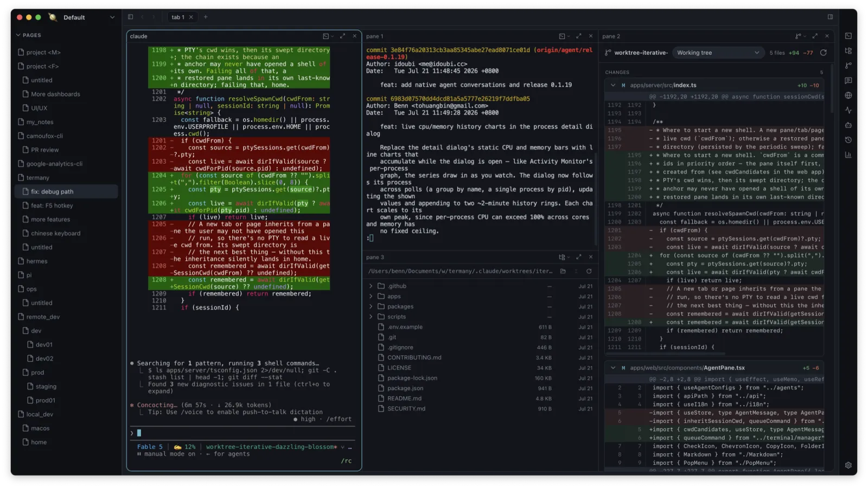Open pane 1 terminal type dropdown

[564, 36]
